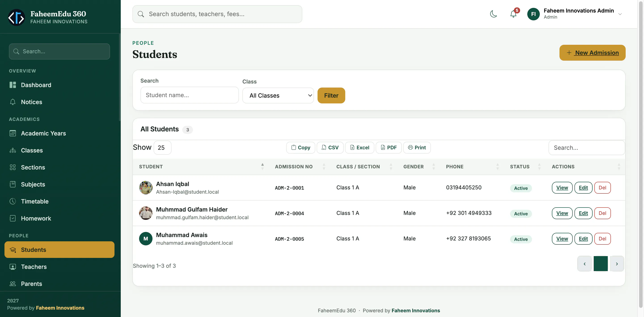The width and height of the screenshot is (644, 317).
Task: Open the All Classes dropdown
Action: click(278, 96)
